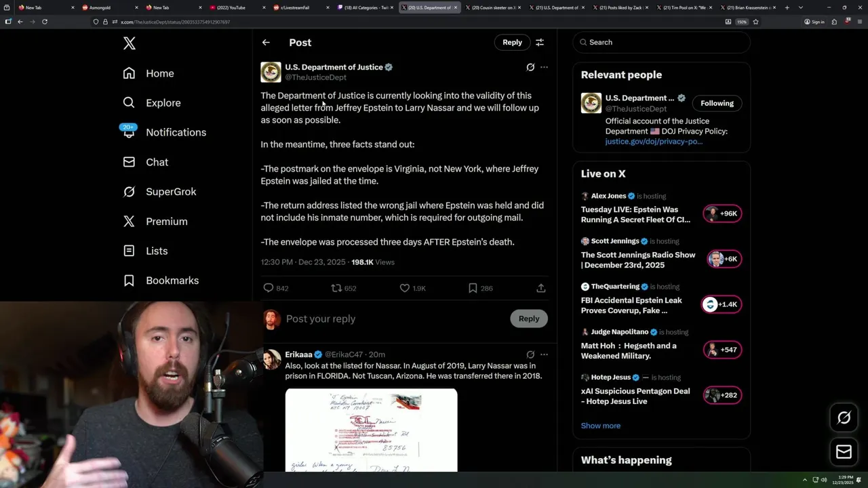Viewport: 868px width, 488px height.
Task: Open Judge Napolitano Matt Hoh live space
Action: pyautogui.click(x=629, y=350)
